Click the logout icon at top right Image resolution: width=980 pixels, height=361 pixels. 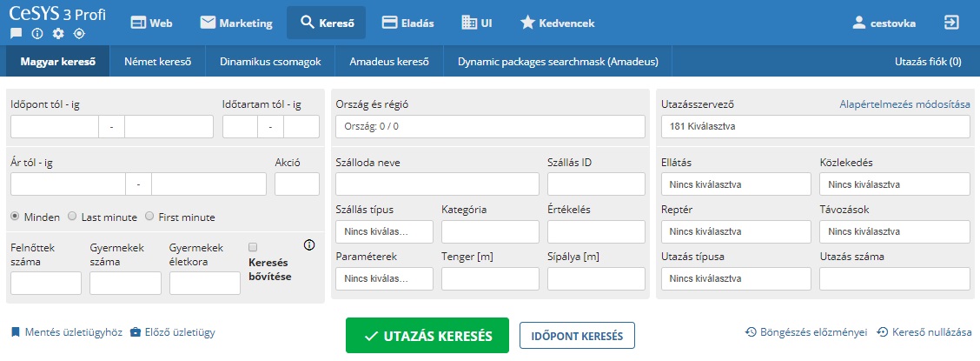point(950,23)
